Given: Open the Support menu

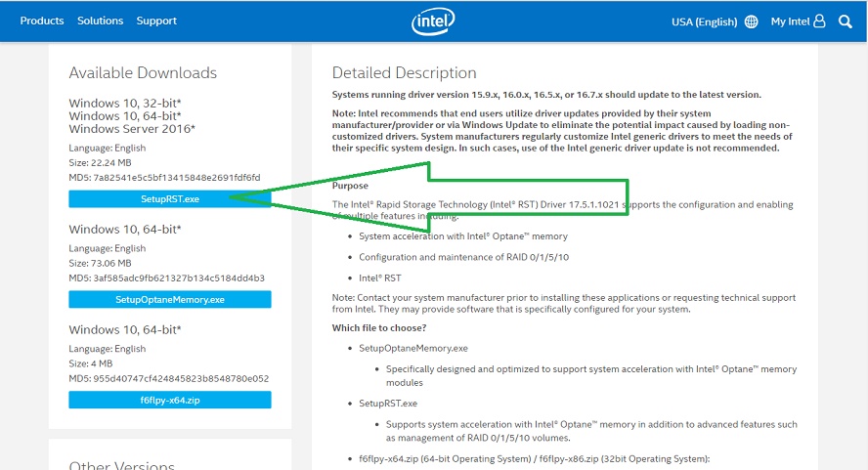Looking at the screenshot, I should (x=156, y=21).
